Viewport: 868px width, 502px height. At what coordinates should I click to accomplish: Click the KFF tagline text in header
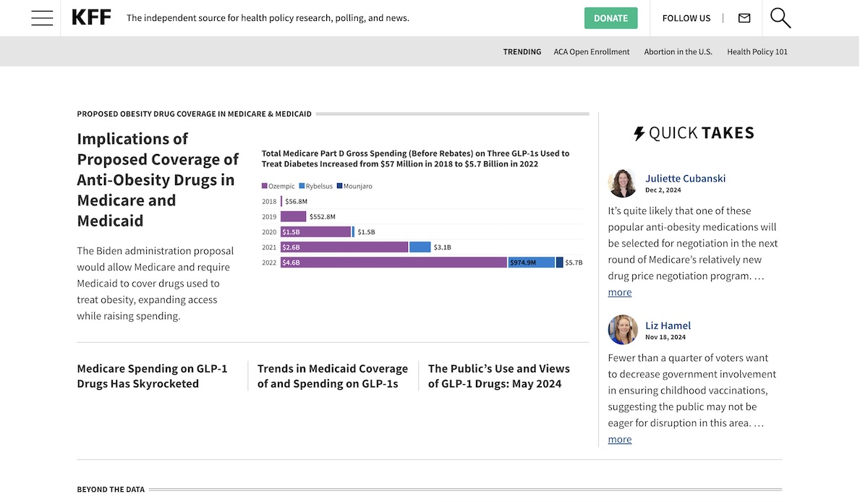click(268, 18)
